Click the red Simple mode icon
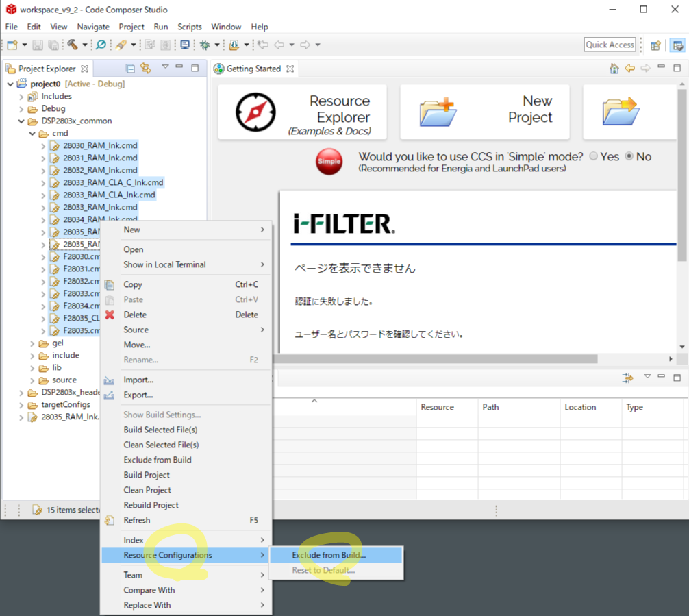The height and width of the screenshot is (616, 689). pos(329,162)
